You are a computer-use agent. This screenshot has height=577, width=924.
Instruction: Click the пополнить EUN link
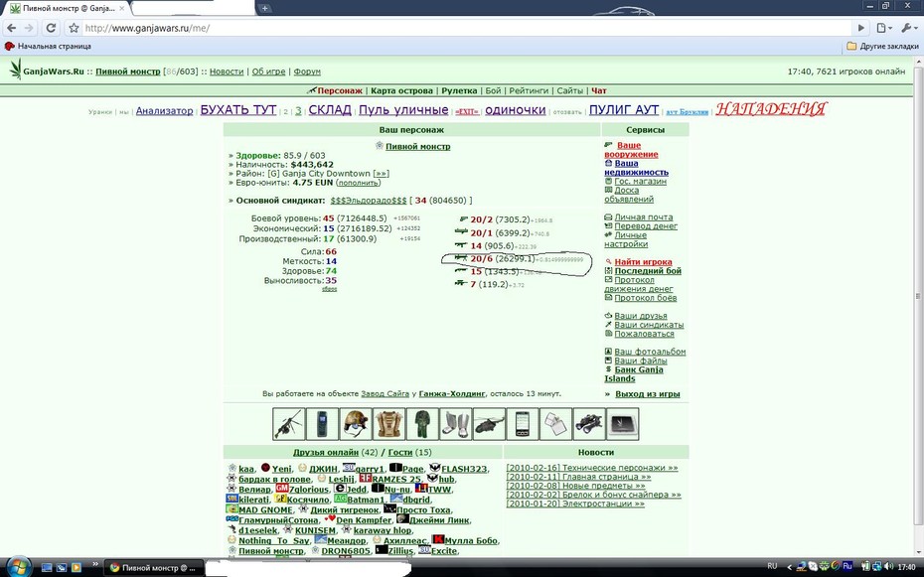(x=358, y=183)
